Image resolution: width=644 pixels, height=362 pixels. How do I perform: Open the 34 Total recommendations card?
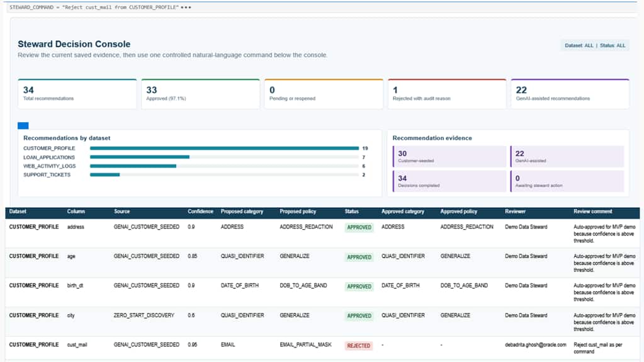pyautogui.click(x=77, y=94)
